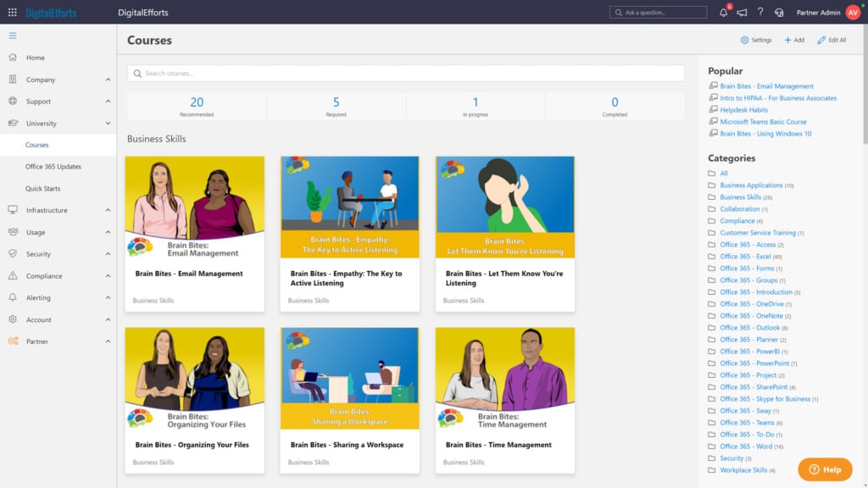Image resolution: width=868 pixels, height=488 pixels.
Task: Open the Organizing Your Files course thumbnail
Action: point(195,379)
